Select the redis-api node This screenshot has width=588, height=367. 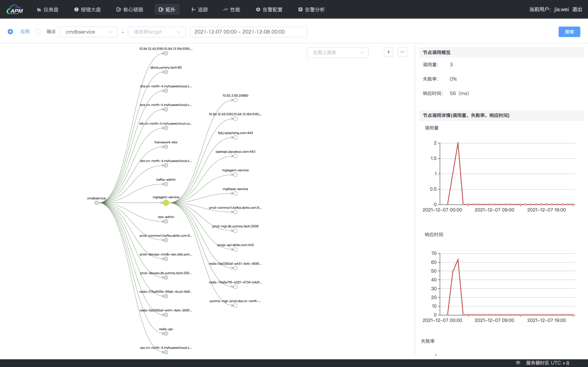coord(166,333)
